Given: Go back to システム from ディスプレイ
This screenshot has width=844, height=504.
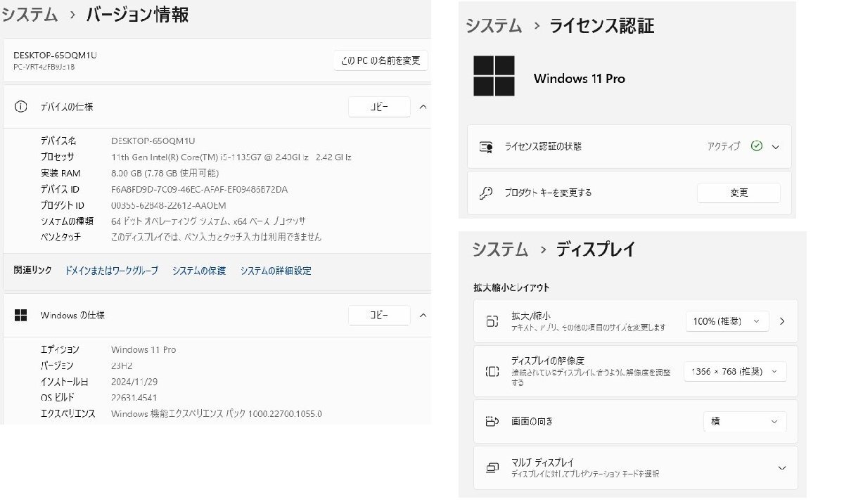Looking at the screenshot, I should tap(500, 249).
